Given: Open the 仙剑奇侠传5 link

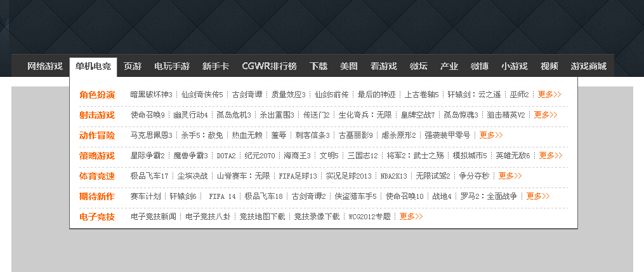Looking at the screenshot, I should point(202,95).
